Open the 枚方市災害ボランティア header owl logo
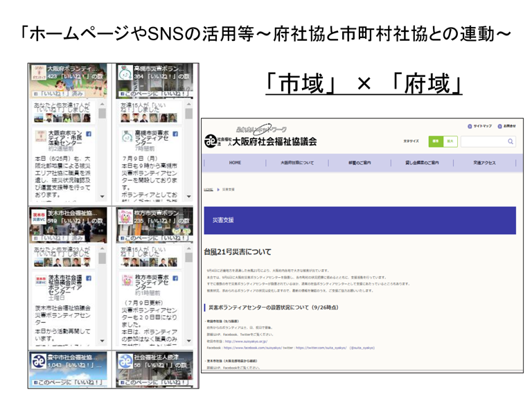 coord(125,218)
